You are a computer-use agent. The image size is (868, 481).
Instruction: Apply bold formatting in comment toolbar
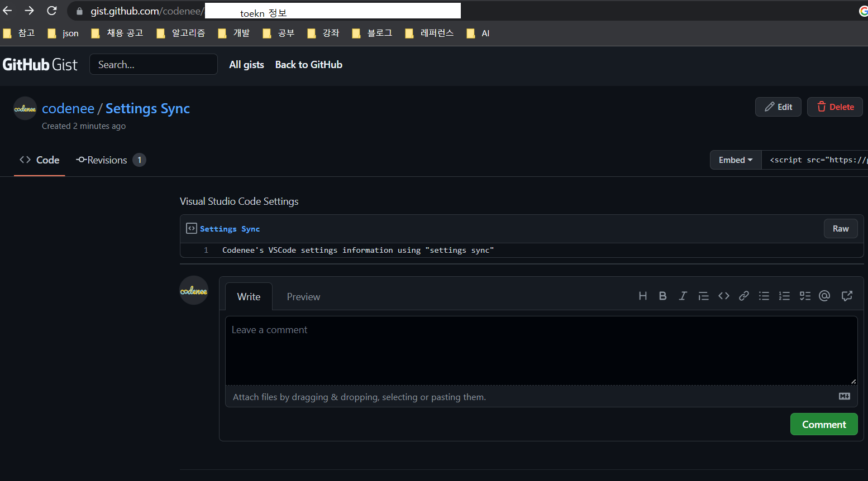(663, 296)
